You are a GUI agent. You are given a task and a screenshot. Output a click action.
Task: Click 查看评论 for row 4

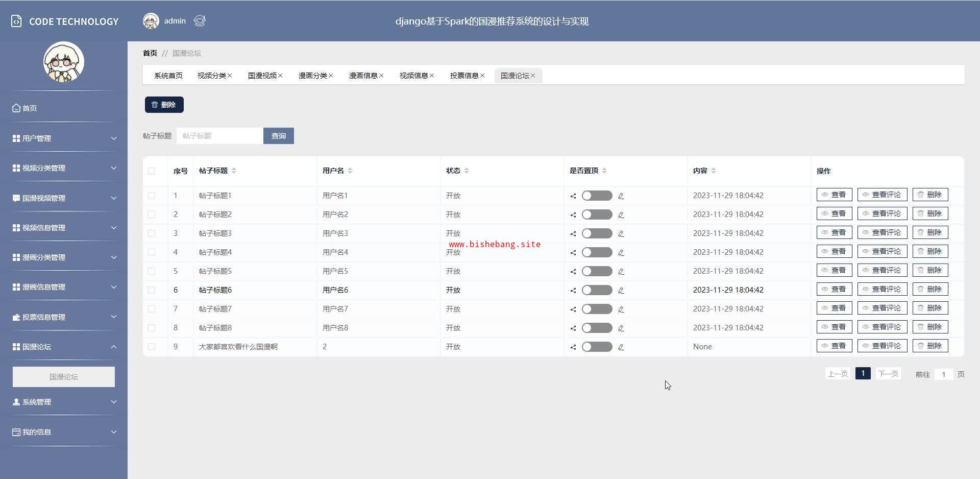[x=882, y=251]
